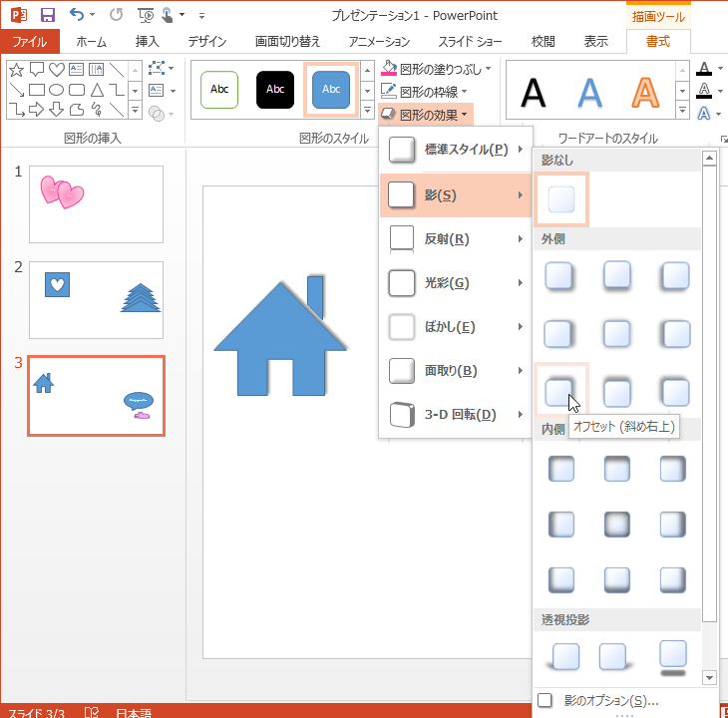728x718 pixels.
Task: Open 影のオプション(S)... link
Action: (x=611, y=700)
